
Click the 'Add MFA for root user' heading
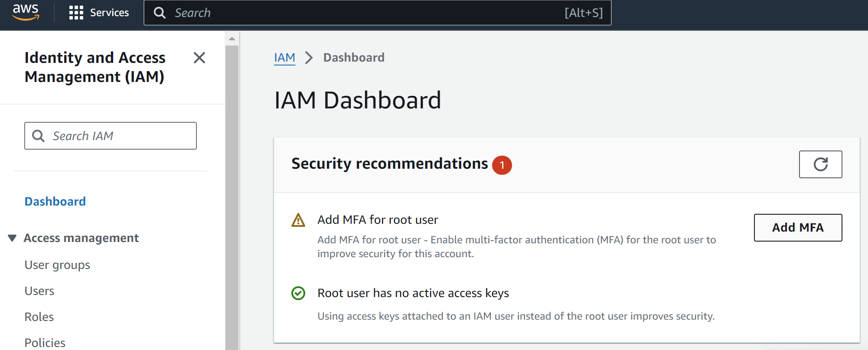(x=378, y=220)
